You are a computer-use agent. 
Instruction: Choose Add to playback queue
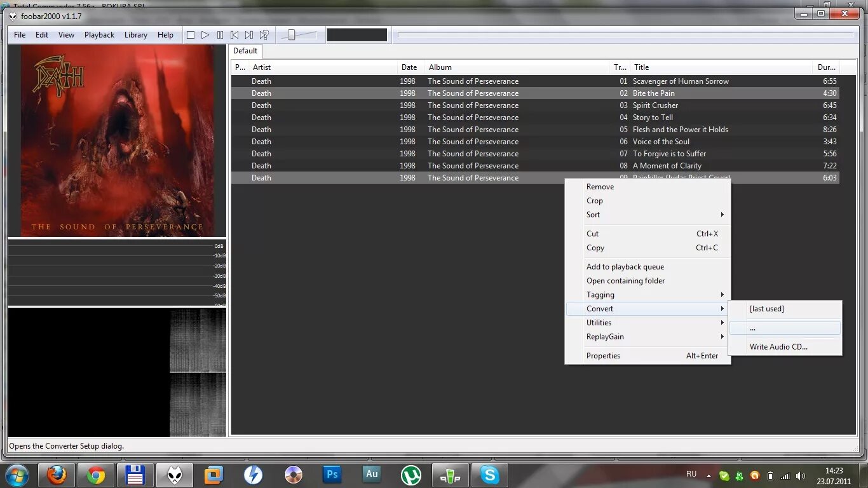pos(648,267)
